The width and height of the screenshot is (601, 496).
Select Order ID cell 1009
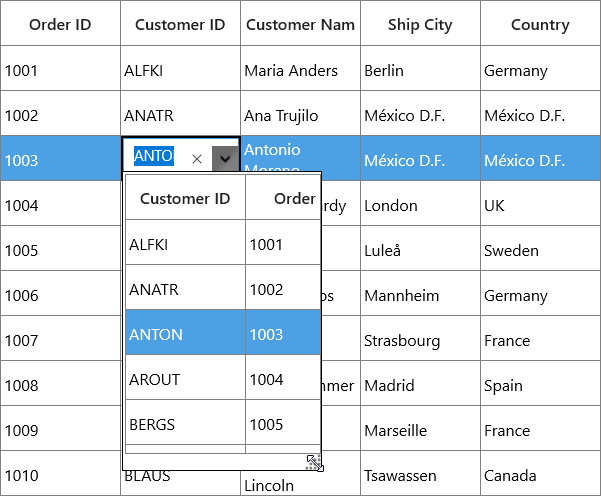click(61, 430)
